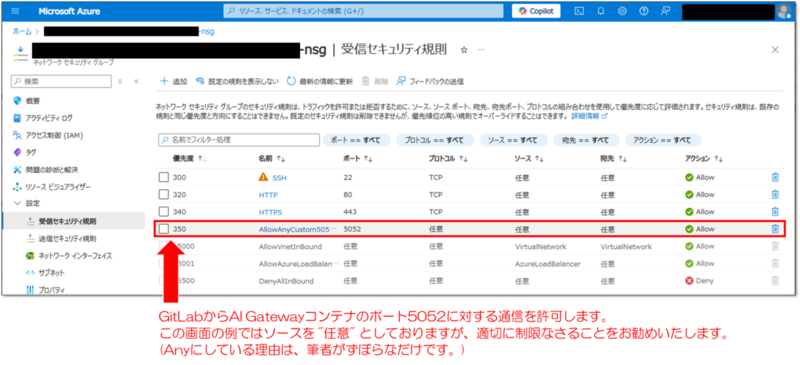Open the AllowAnyCustom505 rule
800x365 pixels.
pyautogui.click(x=297, y=229)
